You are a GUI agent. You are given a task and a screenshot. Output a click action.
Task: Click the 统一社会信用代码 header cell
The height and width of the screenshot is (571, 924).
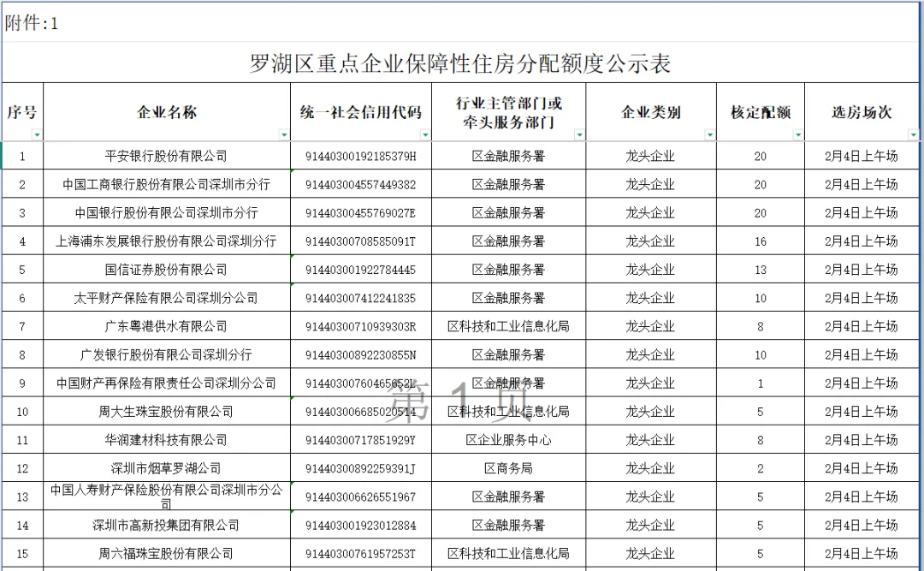(361, 112)
